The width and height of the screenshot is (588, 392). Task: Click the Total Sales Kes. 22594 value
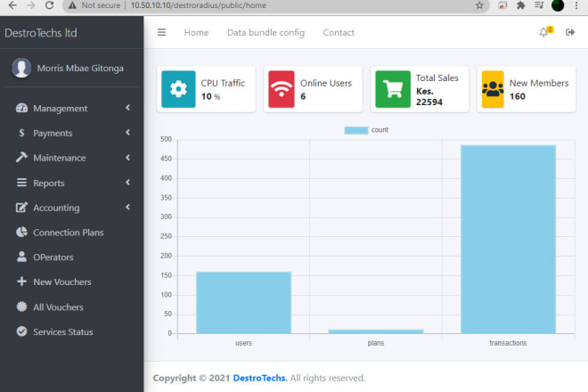(429, 97)
